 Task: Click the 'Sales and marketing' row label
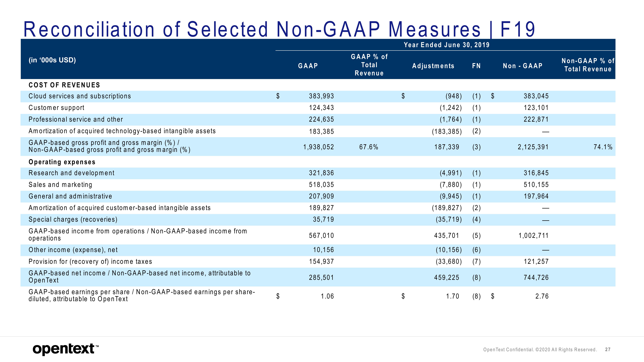[x=60, y=185]
